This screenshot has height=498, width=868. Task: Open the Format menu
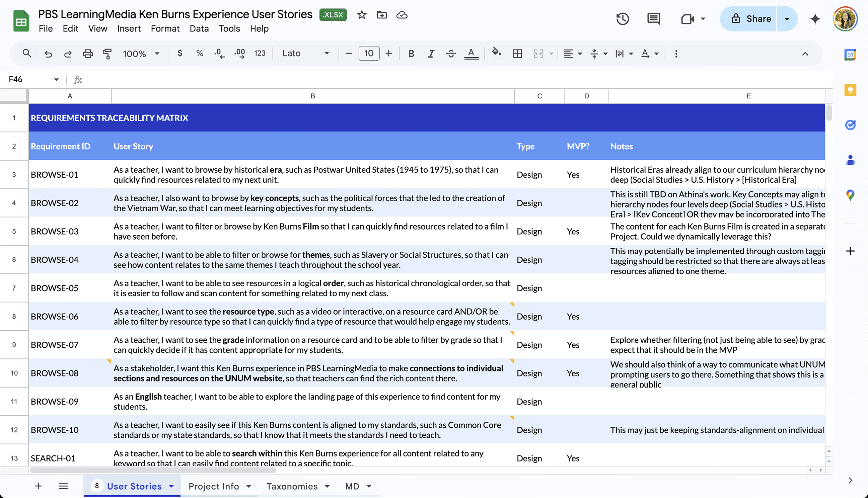[x=165, y=29]
